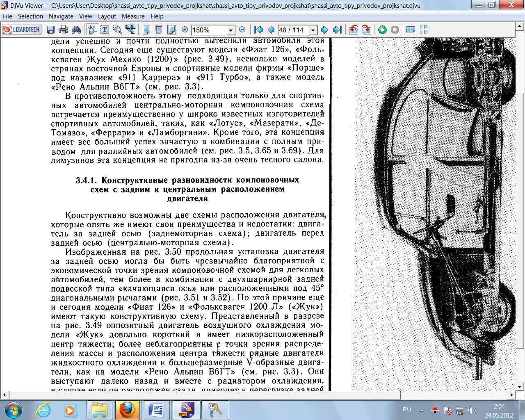Click the 150% zoom input field
Image resolution: width=525 pixels, height=420 pixels.
pyautogui.click(x=209, y=30)
